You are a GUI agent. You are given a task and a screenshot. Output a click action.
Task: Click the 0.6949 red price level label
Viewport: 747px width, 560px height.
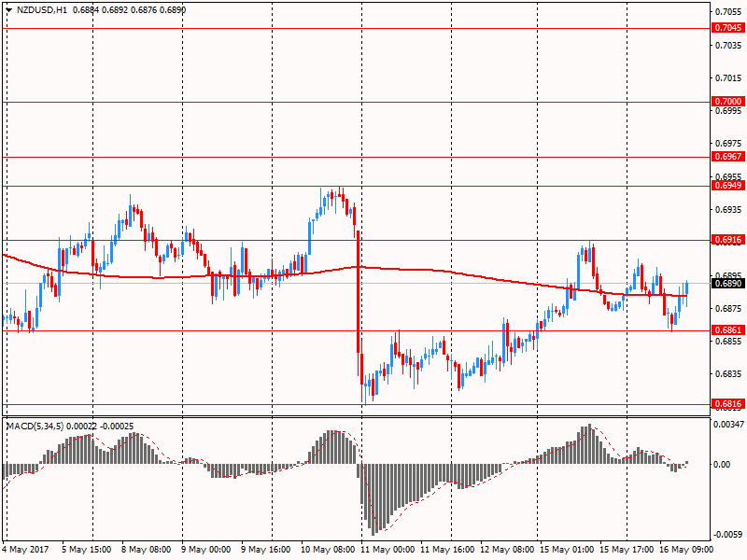[x=728, y=185]
